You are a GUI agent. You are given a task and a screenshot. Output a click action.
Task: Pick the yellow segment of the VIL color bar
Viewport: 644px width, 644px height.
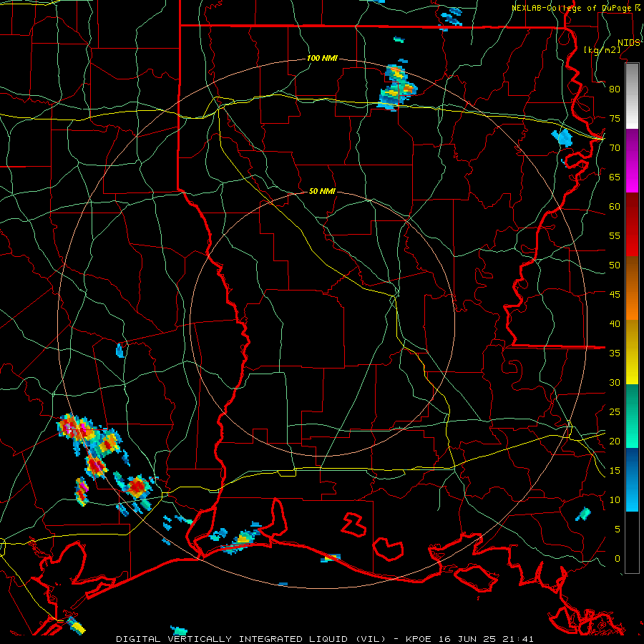click(632, 352)
